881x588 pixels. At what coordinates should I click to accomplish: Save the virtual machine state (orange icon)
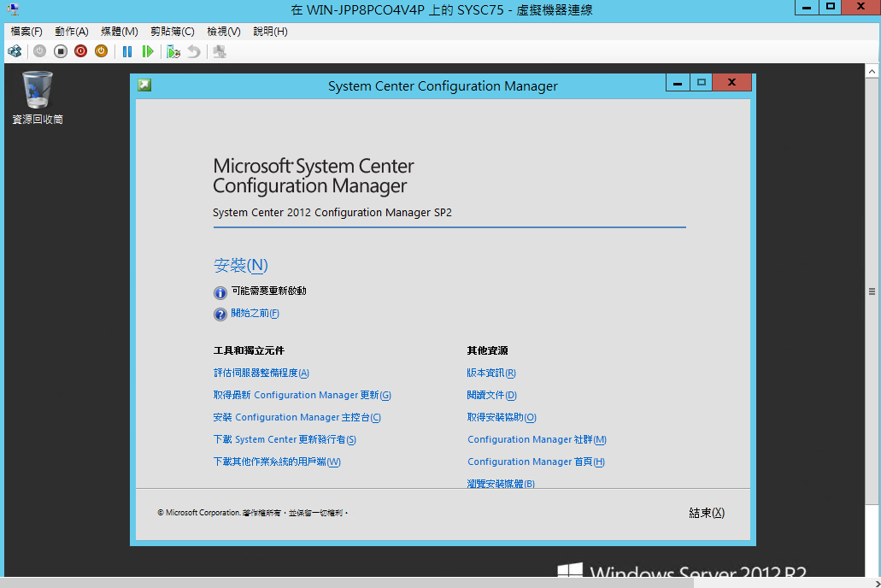[x=101, y=52]
